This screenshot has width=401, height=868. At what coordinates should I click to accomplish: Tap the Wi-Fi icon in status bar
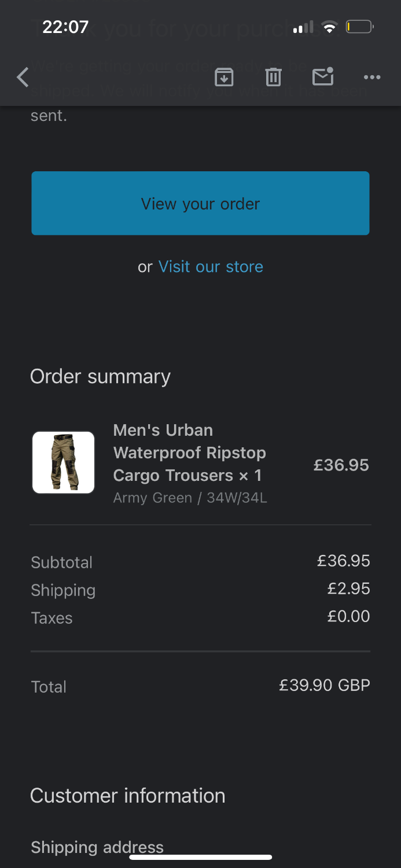330,27
